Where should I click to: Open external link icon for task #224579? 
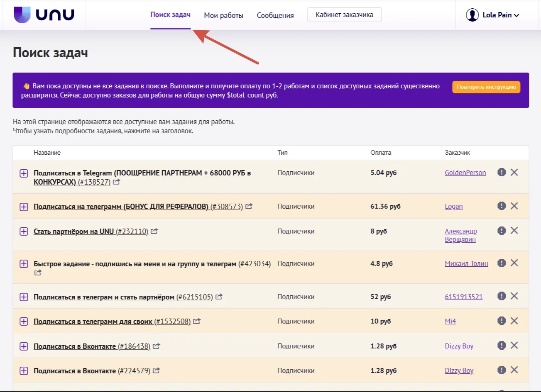[157, 370]
